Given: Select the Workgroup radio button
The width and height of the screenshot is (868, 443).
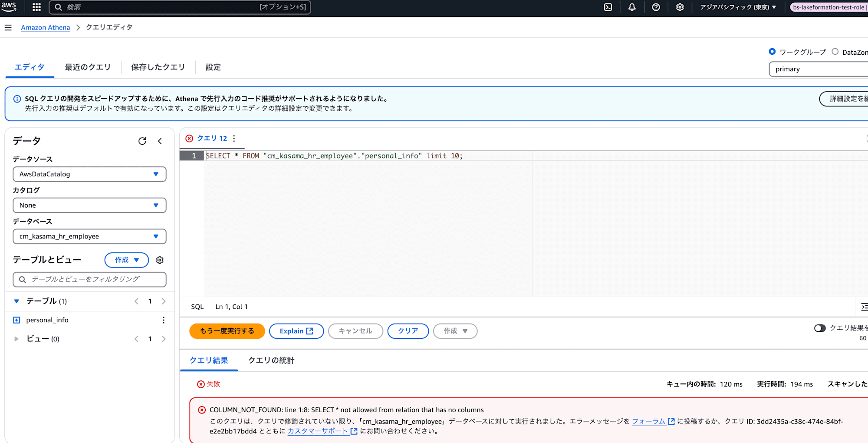Looking at the screenshot, I should [x=772, y=51].
